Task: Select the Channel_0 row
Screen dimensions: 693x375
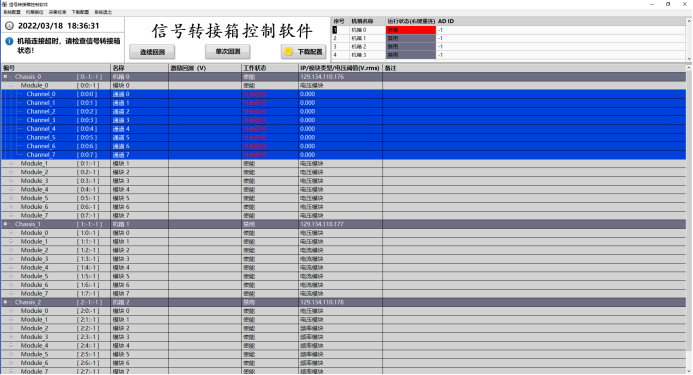Action: point(343,94)
